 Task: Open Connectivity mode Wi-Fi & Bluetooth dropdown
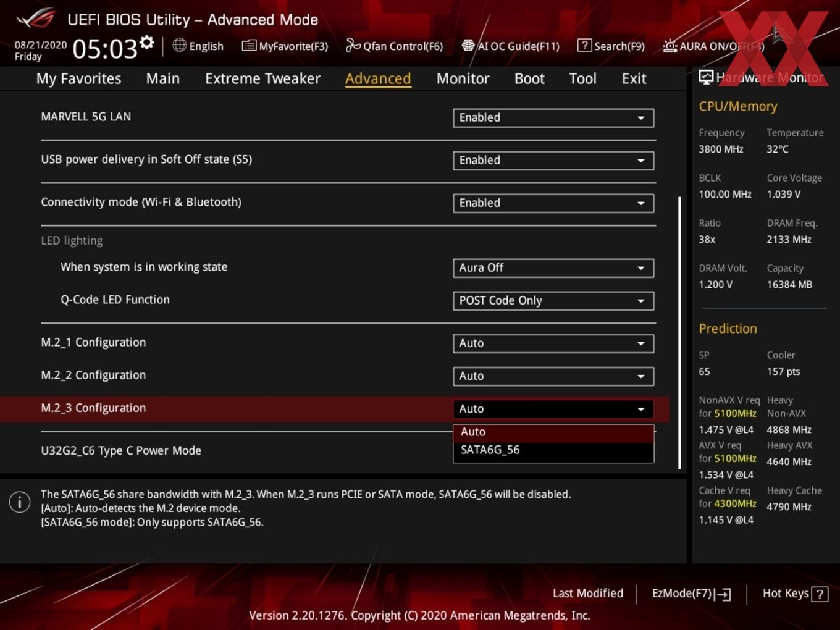click(x=553, y=203)
